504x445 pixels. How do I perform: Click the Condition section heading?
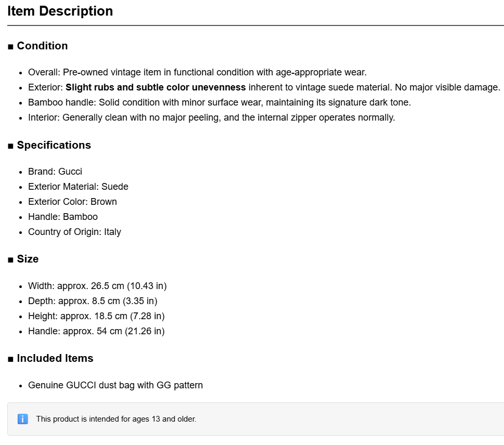(x=42, y=46)
